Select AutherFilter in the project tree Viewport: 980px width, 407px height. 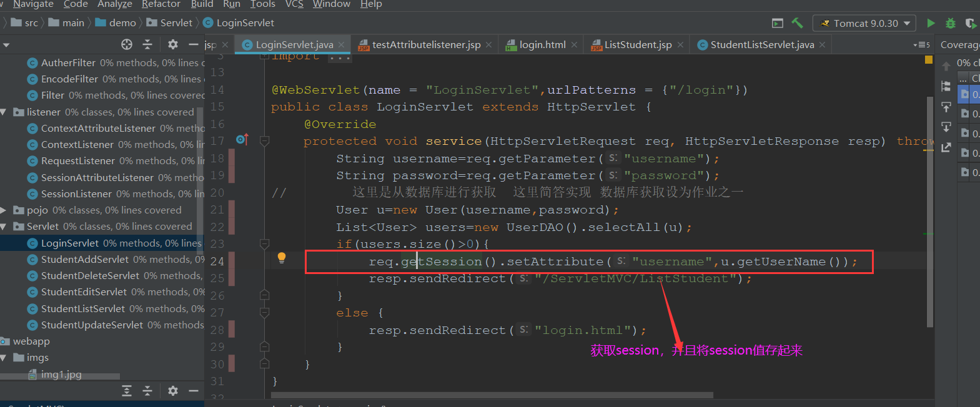pos(68,63)
